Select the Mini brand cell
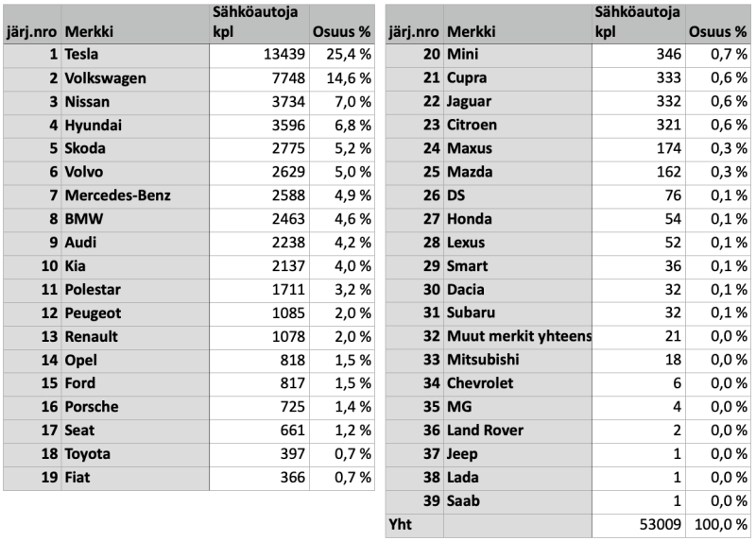The image size is (756, 541). click(x=463, y=55)
